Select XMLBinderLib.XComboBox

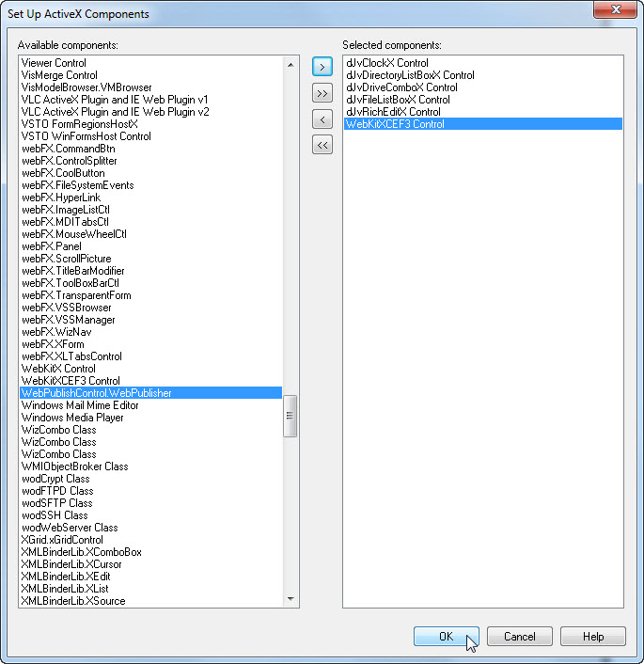click(150, 552)
